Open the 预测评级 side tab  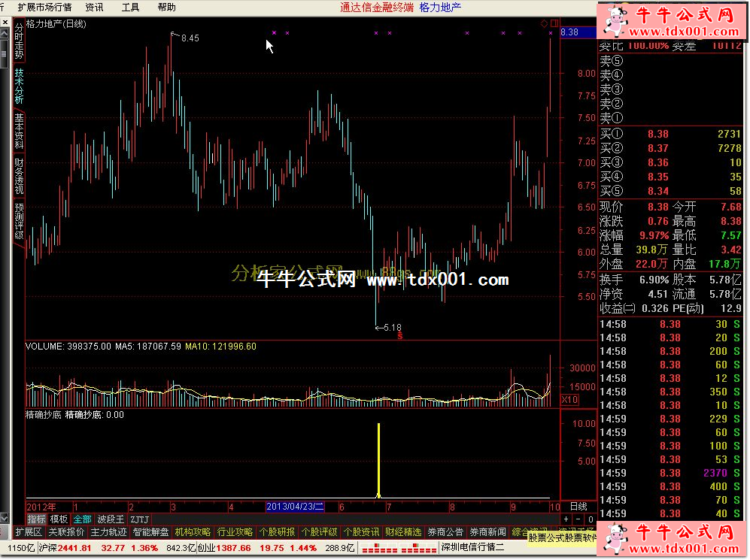pyautogui.click(x=19, y=221)
